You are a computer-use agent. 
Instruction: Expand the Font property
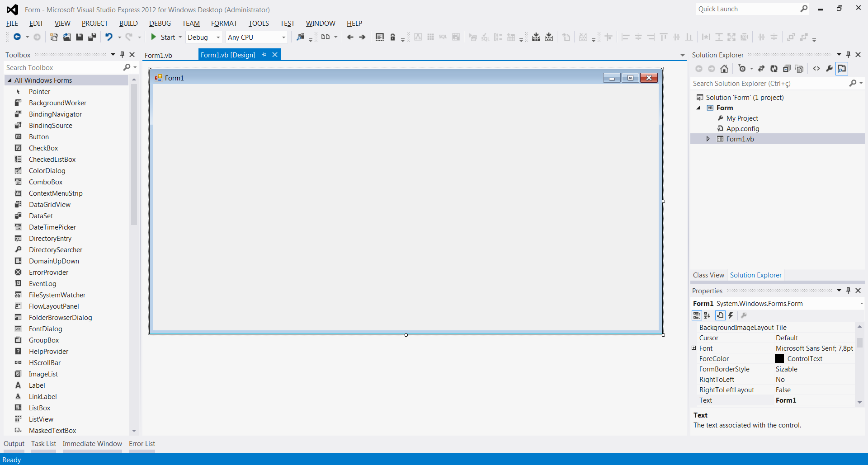694,348
